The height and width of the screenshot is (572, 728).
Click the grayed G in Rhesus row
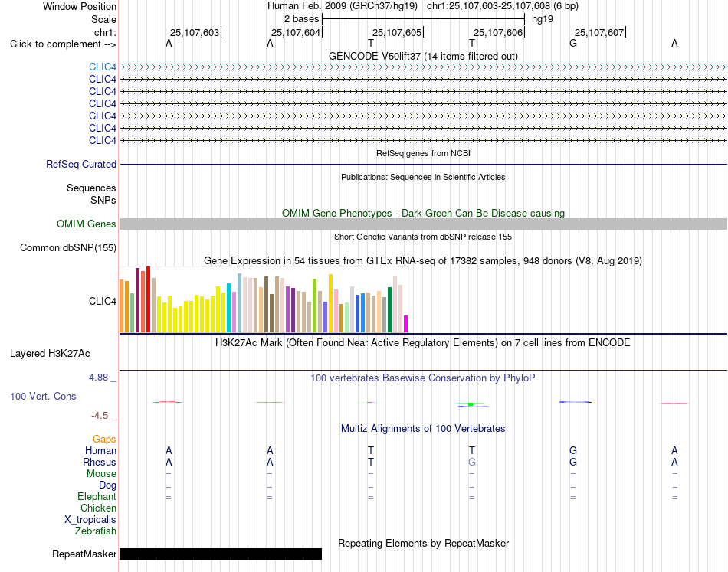(x=472, y=462)
